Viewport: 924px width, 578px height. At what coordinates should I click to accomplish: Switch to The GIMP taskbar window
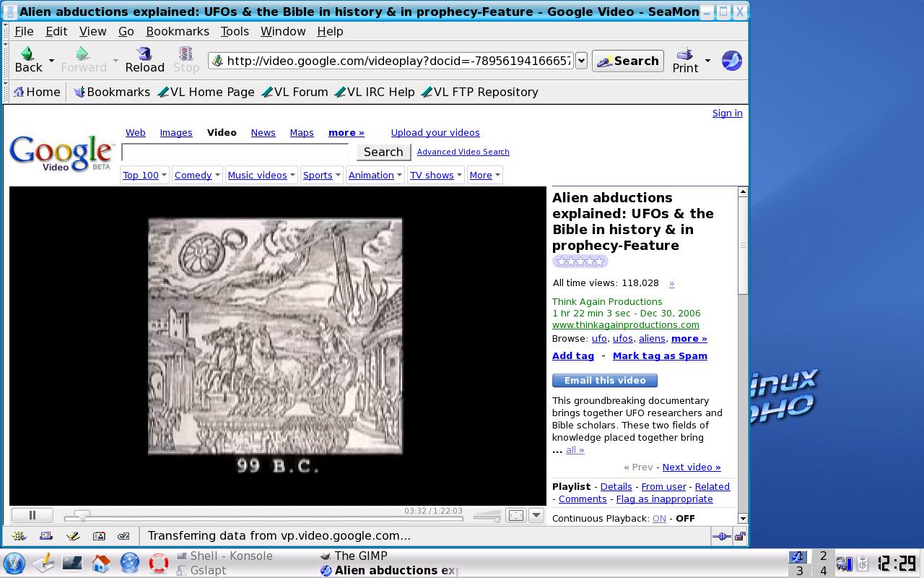(354, 556)
